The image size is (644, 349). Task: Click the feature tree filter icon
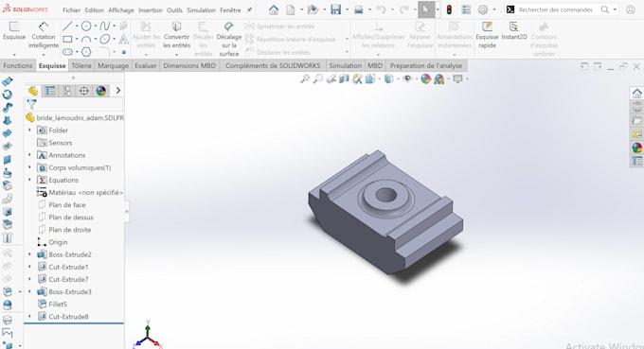pos(31,104)
